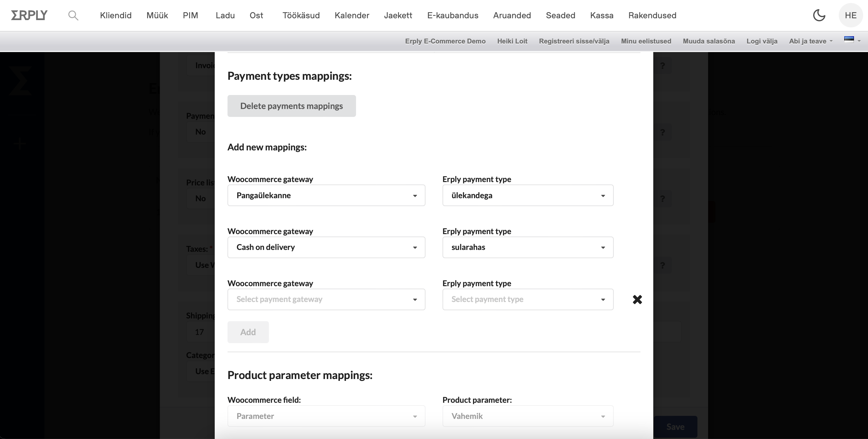Viewport: 868px width, 439px height.
Task: Toggle dark mode moon icon
Action: coord(819,15)
